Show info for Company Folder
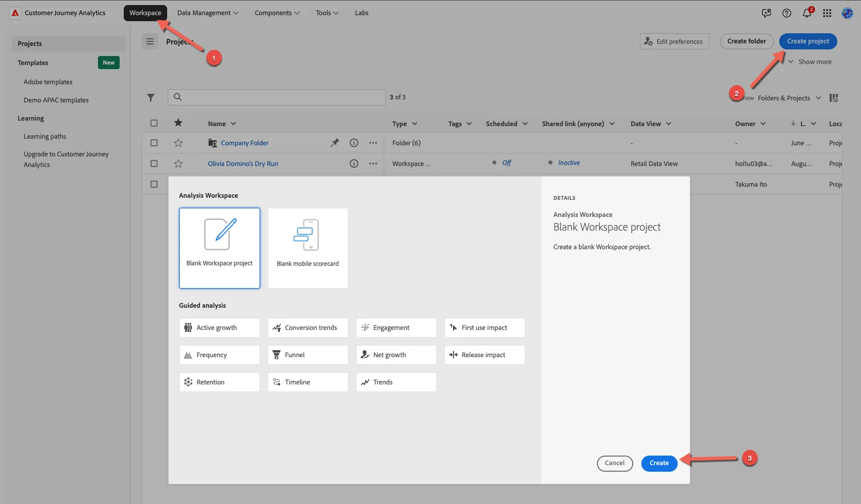The image size is (861, 504). point(354,143)
